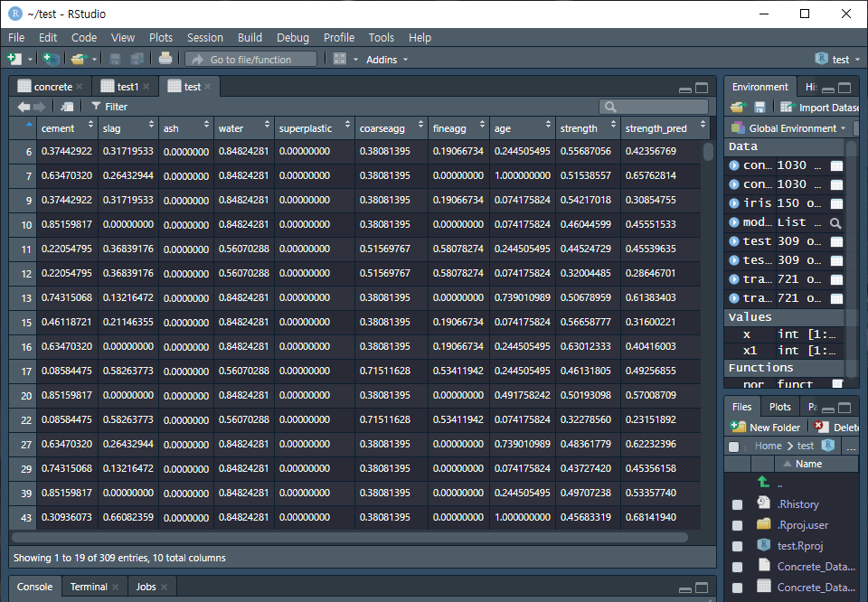The height and width of the screenshot is (602, 868).
Task: Click the Filter button
Action: pyautogui.click(x=109, y=107)
